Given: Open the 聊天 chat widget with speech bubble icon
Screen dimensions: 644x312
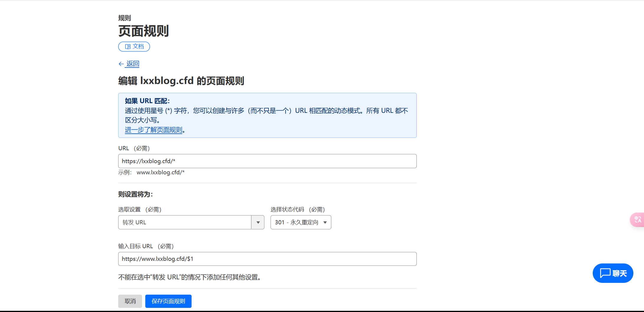Looking at the screenshot, I should point(613,273).
